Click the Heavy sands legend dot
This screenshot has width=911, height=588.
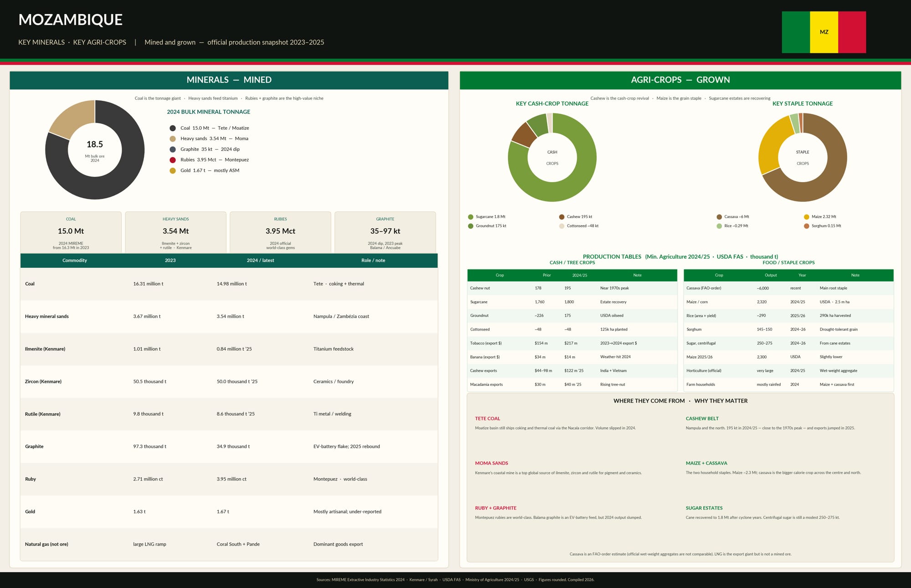(173, 139)
